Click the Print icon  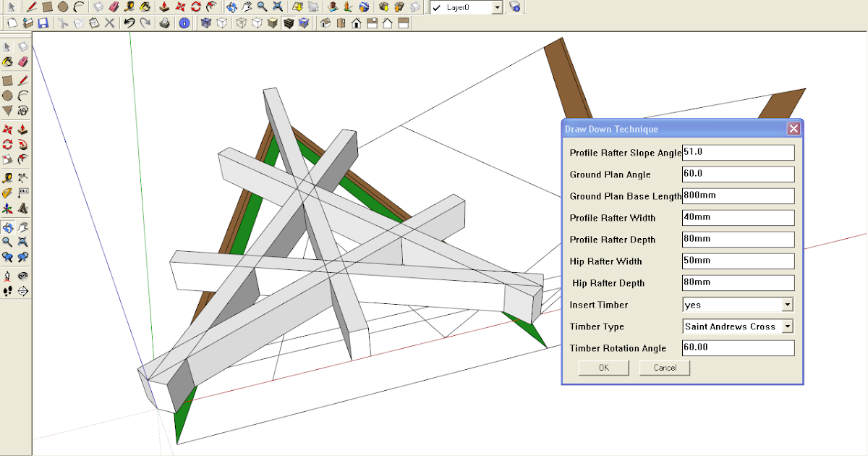pyautogui.click(x=164, y=23)
